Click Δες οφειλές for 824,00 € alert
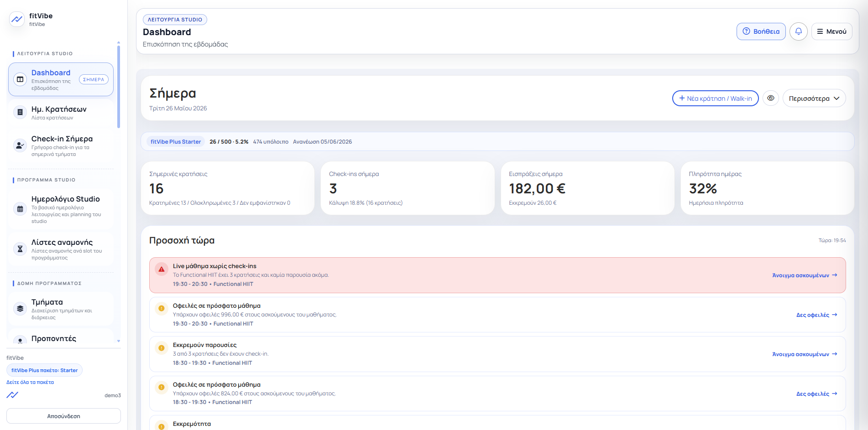 click(816, 394)
